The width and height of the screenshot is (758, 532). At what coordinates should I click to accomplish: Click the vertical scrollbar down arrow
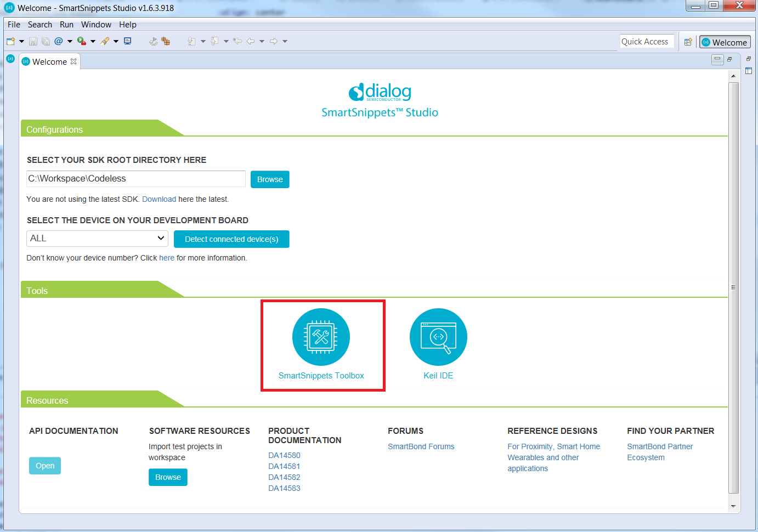(x=733, y=506)
